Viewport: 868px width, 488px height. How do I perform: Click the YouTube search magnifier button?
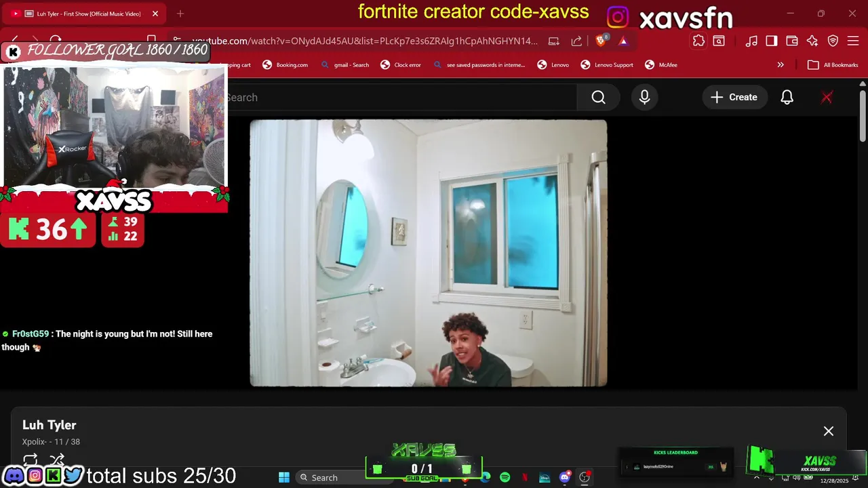598,98
